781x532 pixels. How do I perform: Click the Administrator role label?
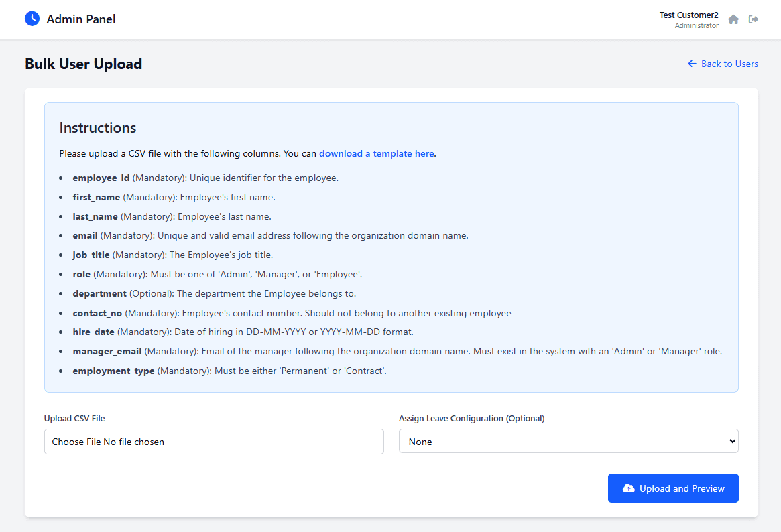(x=697, y=25)
